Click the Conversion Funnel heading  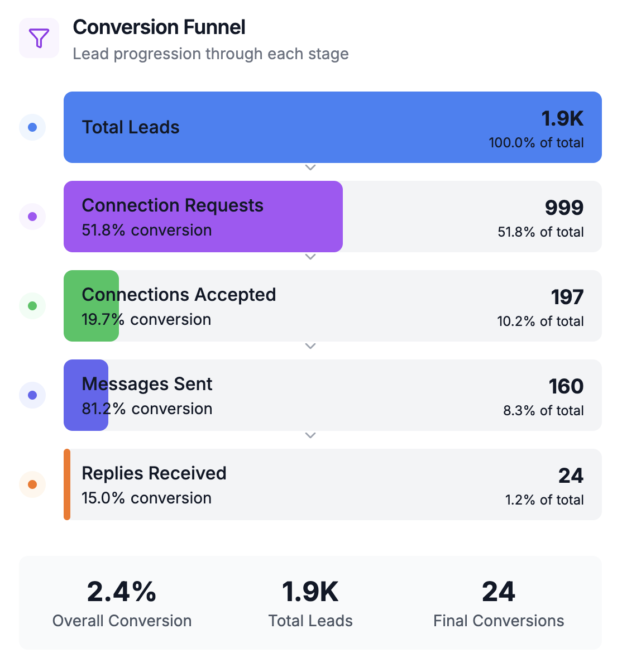[159, 27]
